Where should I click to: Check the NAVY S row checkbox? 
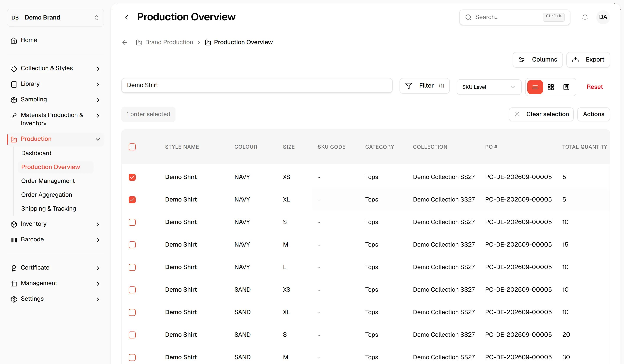132,222
